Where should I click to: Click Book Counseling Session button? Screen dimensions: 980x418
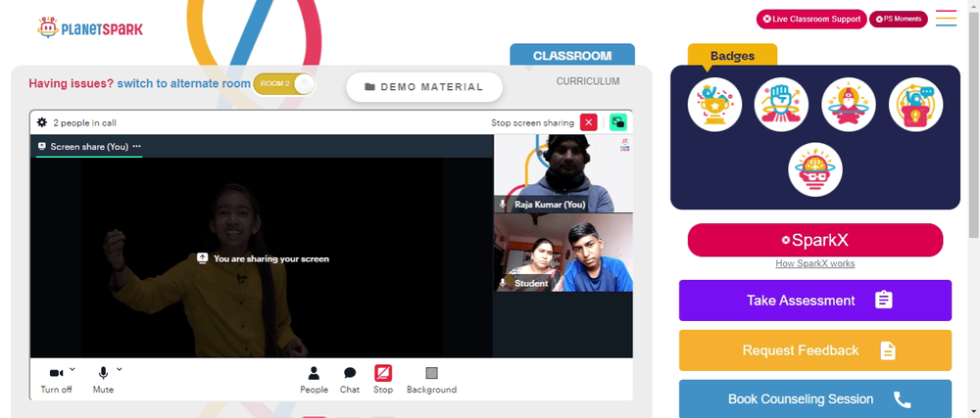click(x=815, y=398)
